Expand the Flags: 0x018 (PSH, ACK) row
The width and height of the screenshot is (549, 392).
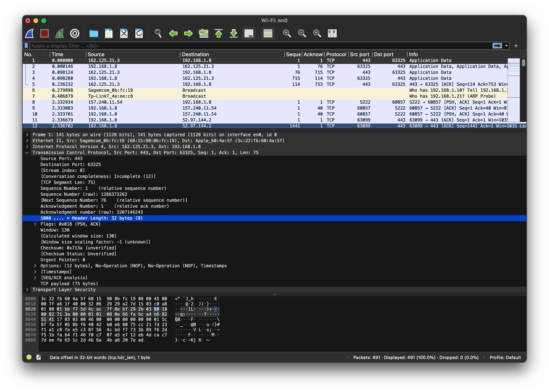(35, 224)
